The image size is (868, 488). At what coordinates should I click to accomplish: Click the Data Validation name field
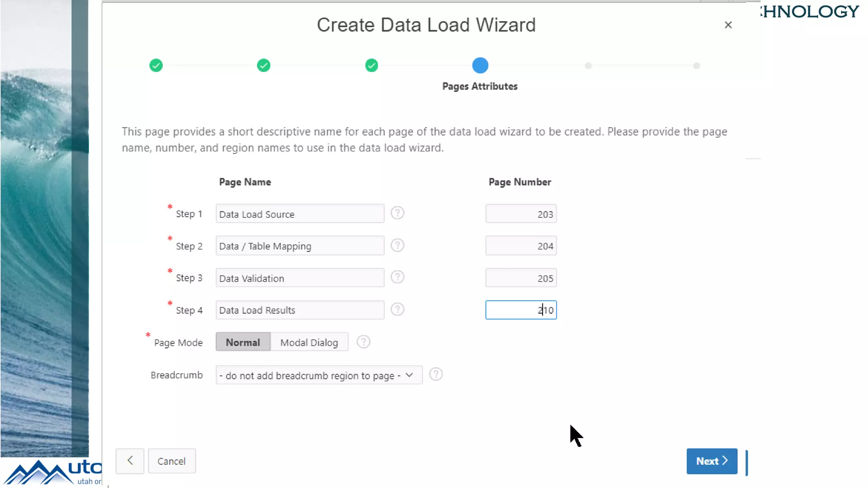[x=300, y=278]
